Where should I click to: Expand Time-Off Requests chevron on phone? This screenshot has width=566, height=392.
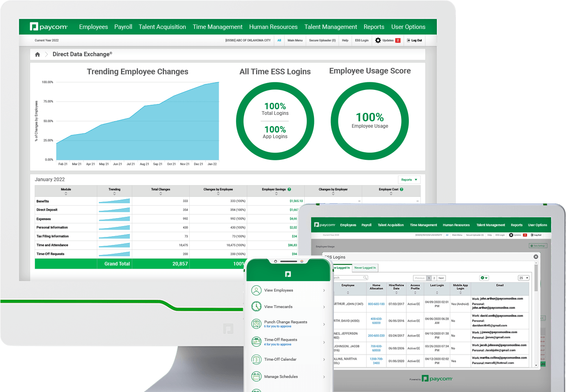coord(324,342)
